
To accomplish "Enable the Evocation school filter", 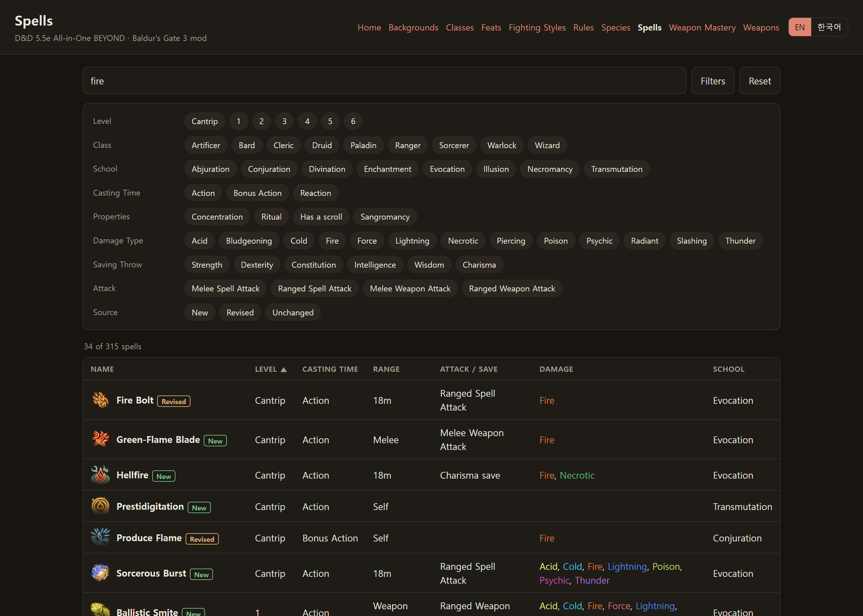I will tap(447, 169).
